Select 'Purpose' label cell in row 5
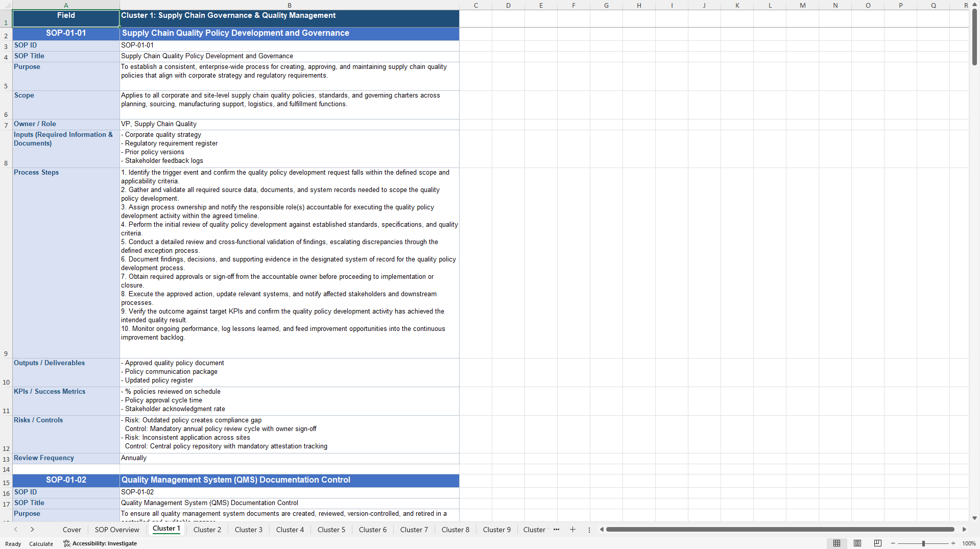 (66, 76)
